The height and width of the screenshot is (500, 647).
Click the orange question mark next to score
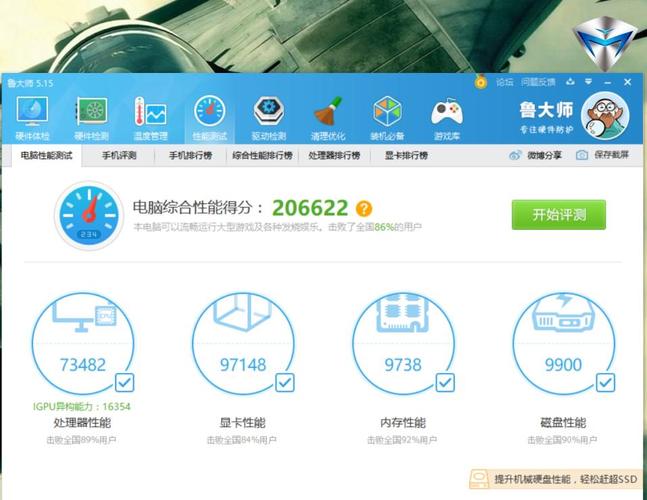[364, 208]
